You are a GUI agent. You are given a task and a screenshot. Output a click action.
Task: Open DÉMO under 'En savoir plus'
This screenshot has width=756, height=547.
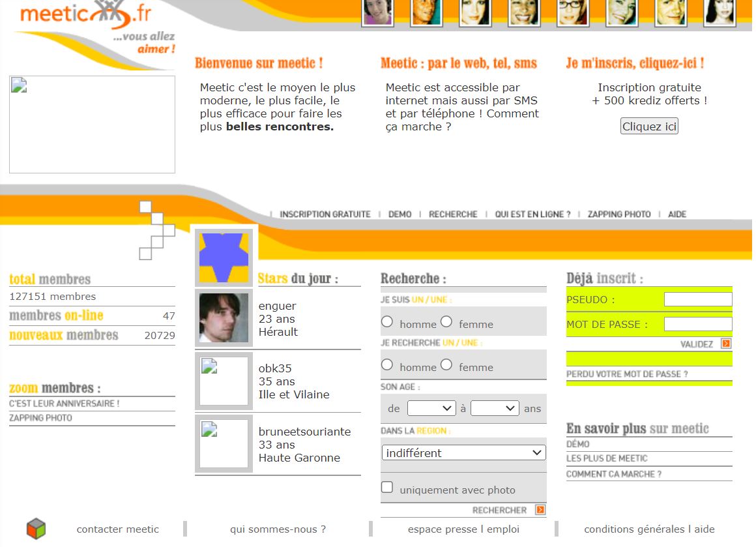click(x=577, y=444)
